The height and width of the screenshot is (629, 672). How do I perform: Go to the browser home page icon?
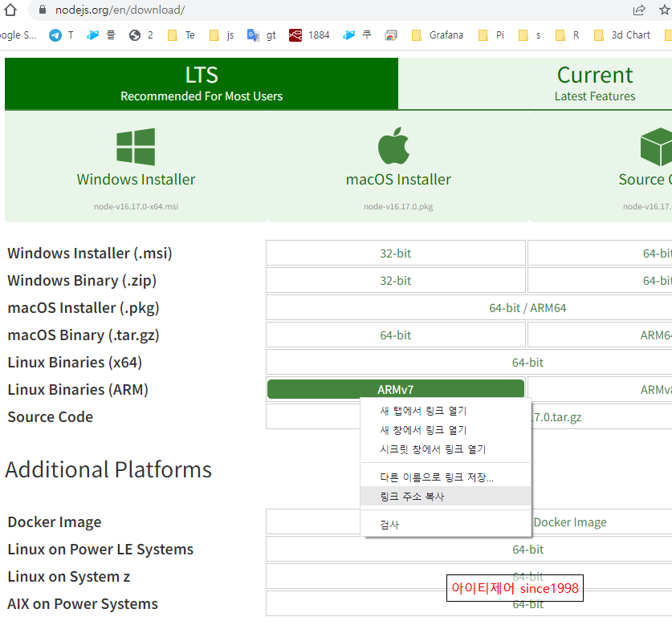pyautogui.click(x=10, y=10)
